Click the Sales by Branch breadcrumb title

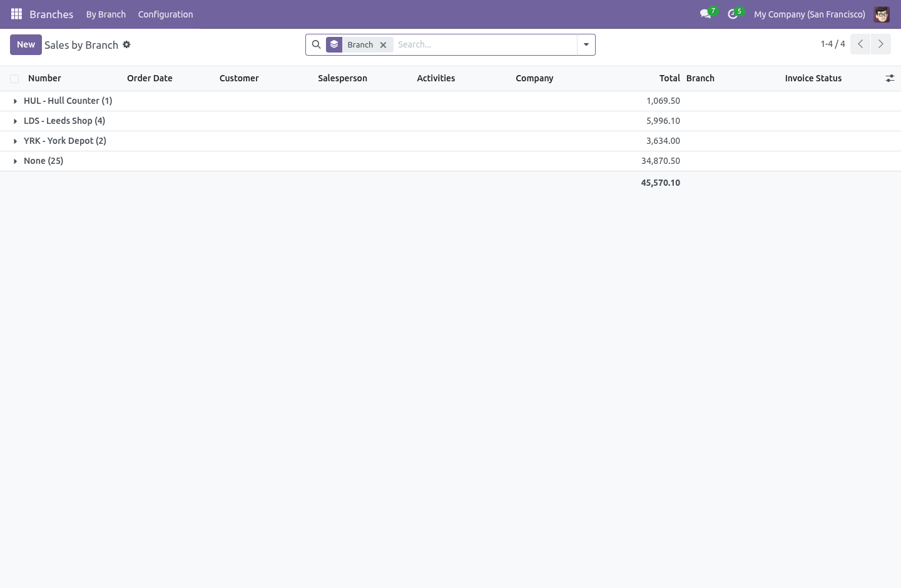(81, 45)
